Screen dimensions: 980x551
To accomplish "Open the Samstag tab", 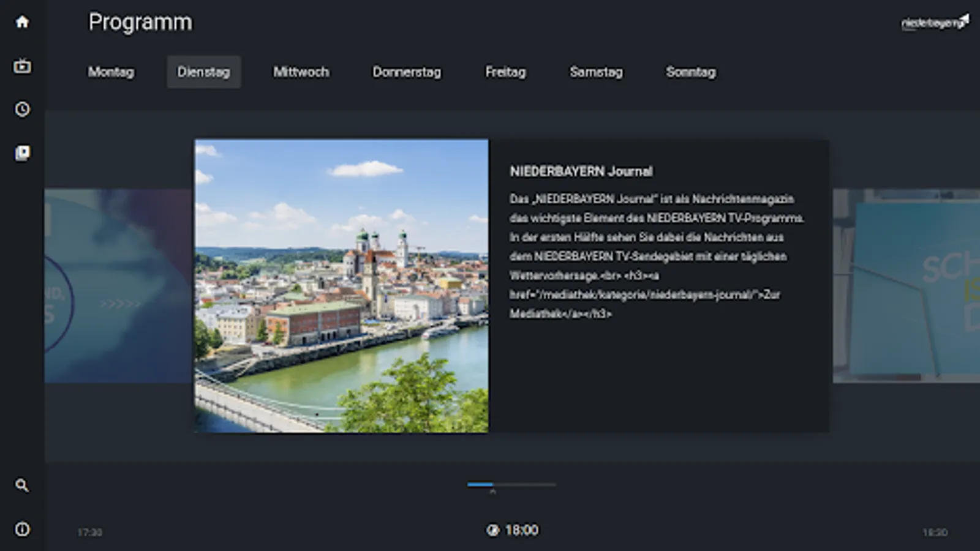I will pos(596,72).
